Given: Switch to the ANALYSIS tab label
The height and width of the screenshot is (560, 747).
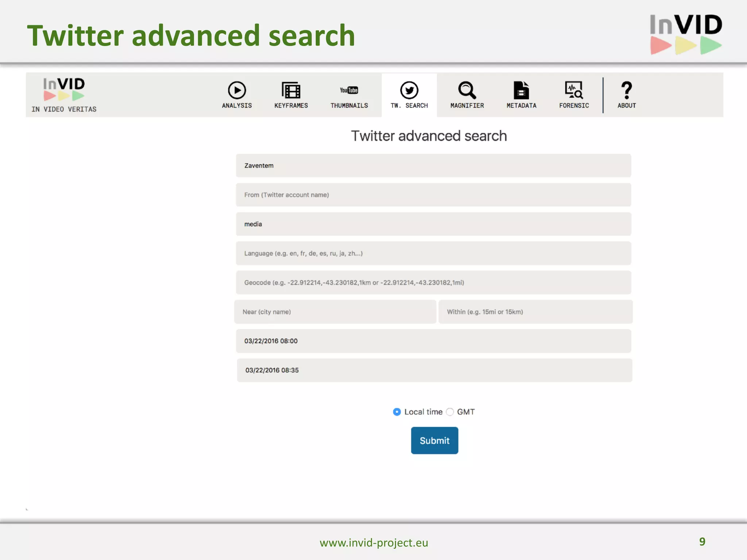Looking at the screenshot, I should pos(237,105).
